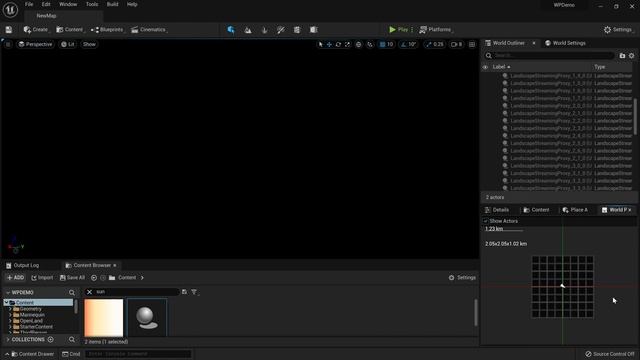
Task: Open the Lit view mode dropdown
Action: tap(68, 44)
